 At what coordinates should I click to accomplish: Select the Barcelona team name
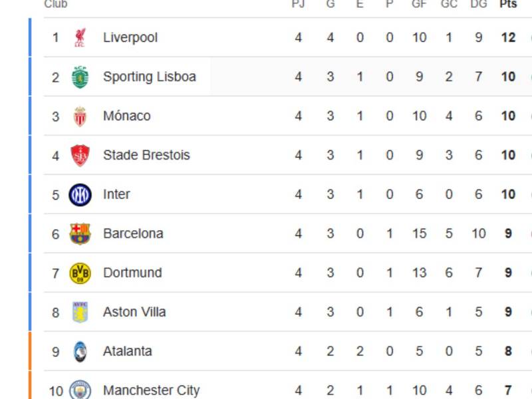point(134,233)
